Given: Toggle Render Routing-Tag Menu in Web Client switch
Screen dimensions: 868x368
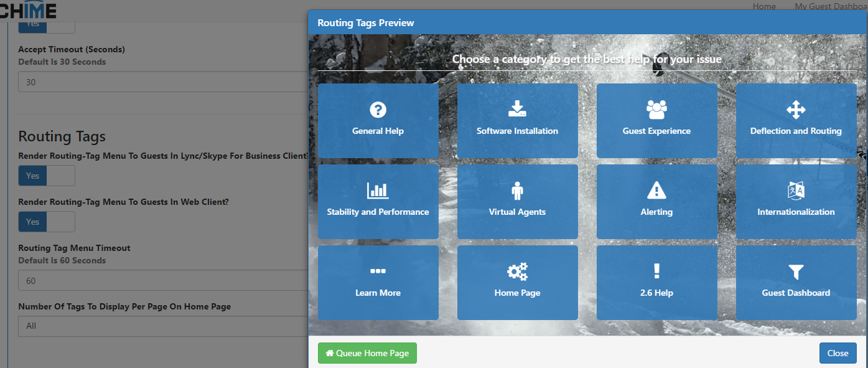Looking at the screenshot, I should pos(47,222).
